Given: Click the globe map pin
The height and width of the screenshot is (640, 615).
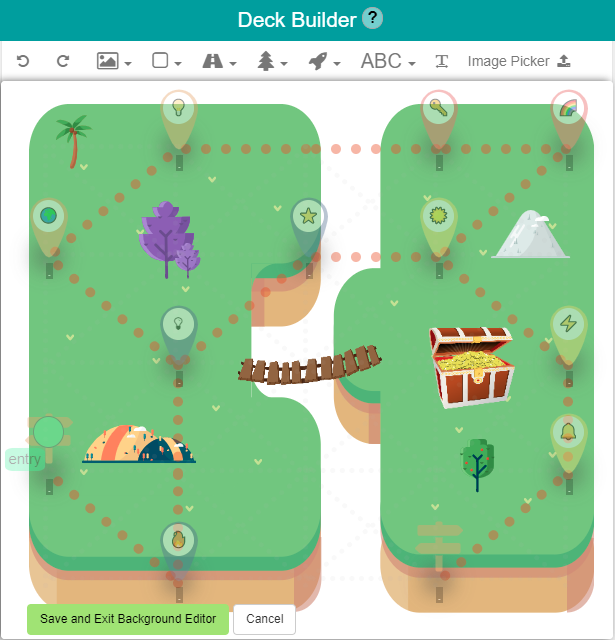Looking at the screenshot, I should click(49, 227).
